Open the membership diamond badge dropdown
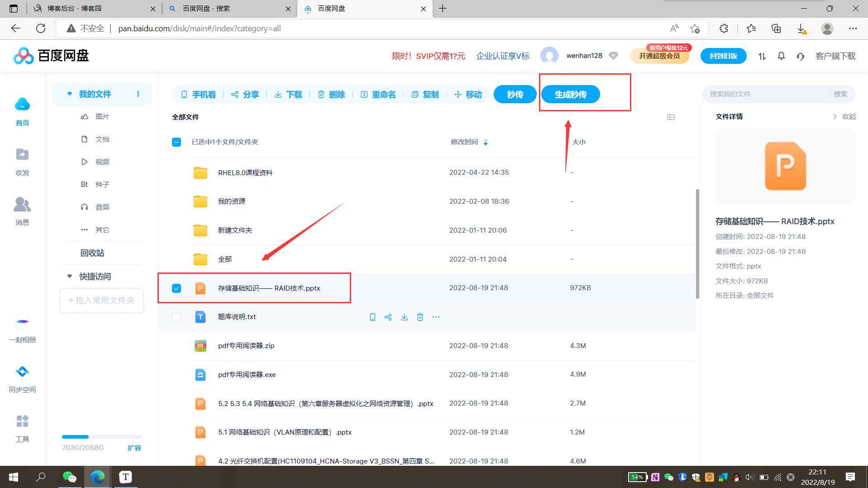The image size is (868, 488). (x=613, y=56)
